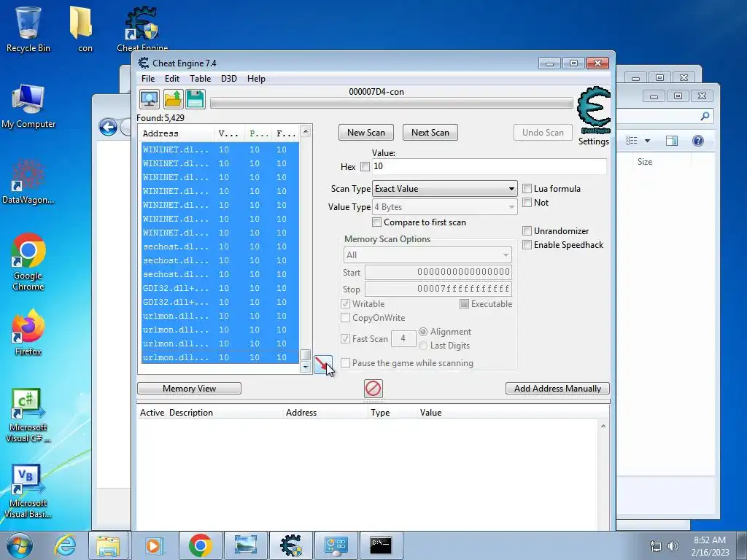The image size is (747, 560).
Task: Click the help icon in background Explorer window
Action: [x=698, y=141]
